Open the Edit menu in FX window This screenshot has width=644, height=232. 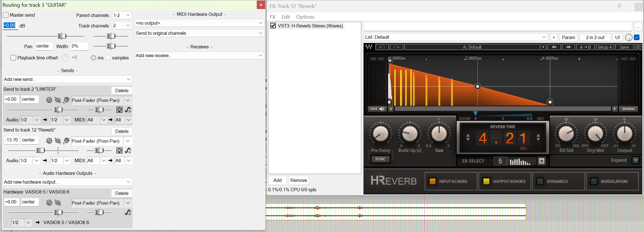(286, 17)
